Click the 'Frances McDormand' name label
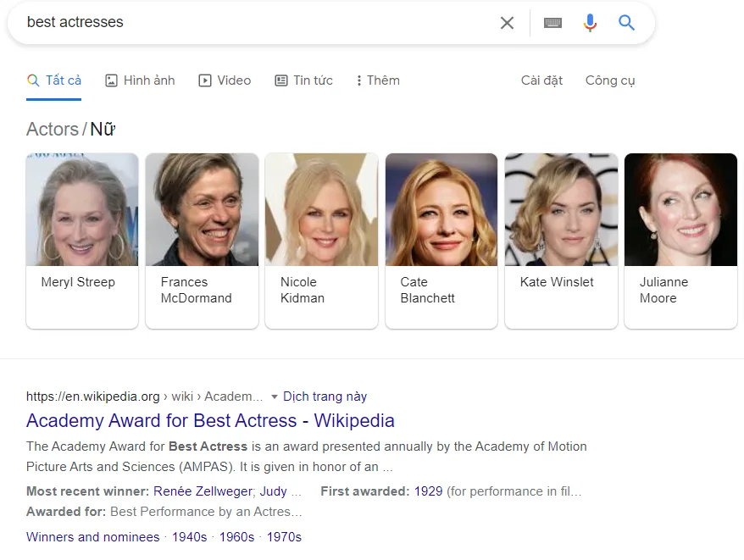This screenshot has width=744, height=560. pos(196,290)
